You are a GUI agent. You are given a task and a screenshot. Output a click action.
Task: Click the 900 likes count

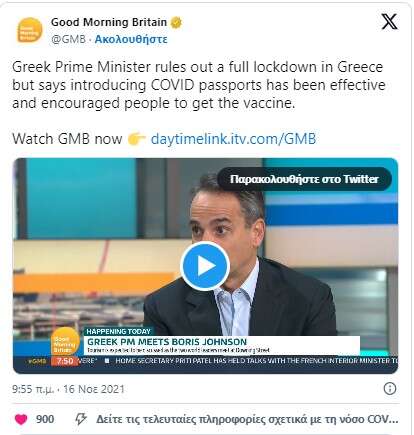click(45, 419)
